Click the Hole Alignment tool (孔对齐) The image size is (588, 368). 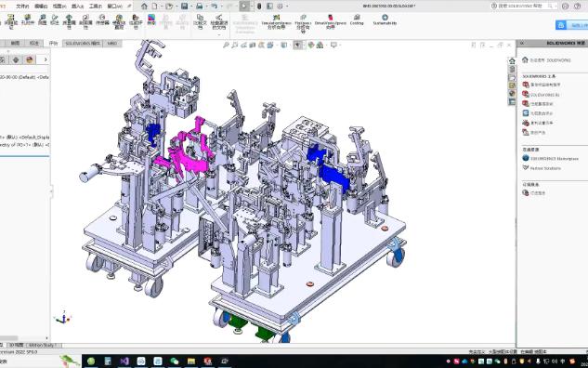(28, 20)
